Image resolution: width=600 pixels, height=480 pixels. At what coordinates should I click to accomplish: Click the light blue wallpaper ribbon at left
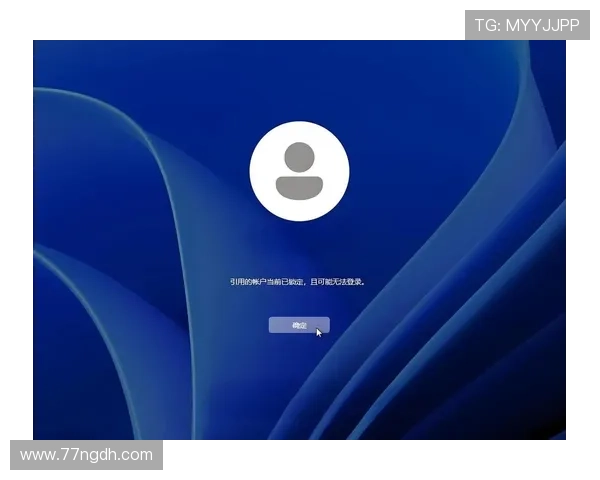pos(150,200)
